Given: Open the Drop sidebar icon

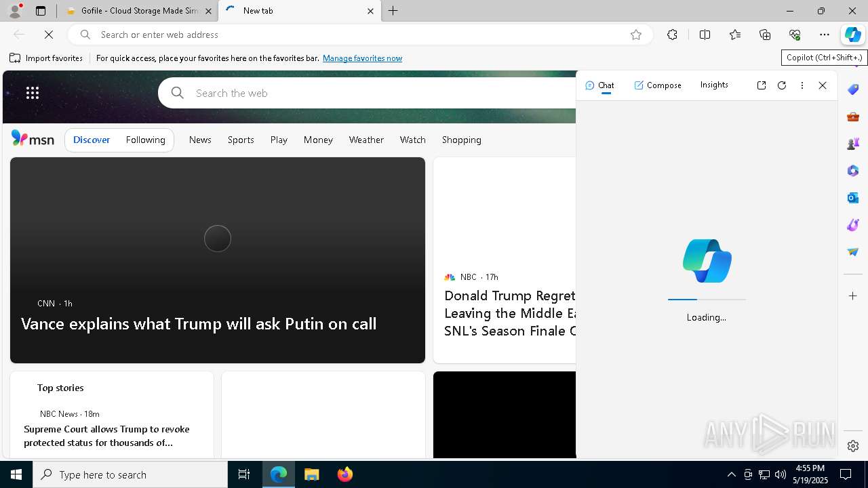Looking at the screenshot, I should tap(853, 252).
